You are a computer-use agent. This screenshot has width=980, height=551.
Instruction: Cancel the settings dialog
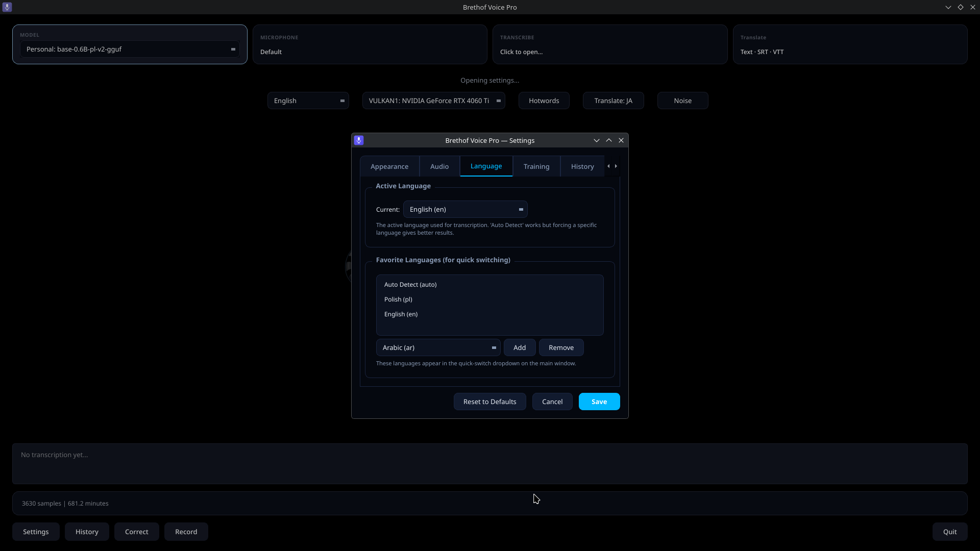coord(552,402)
